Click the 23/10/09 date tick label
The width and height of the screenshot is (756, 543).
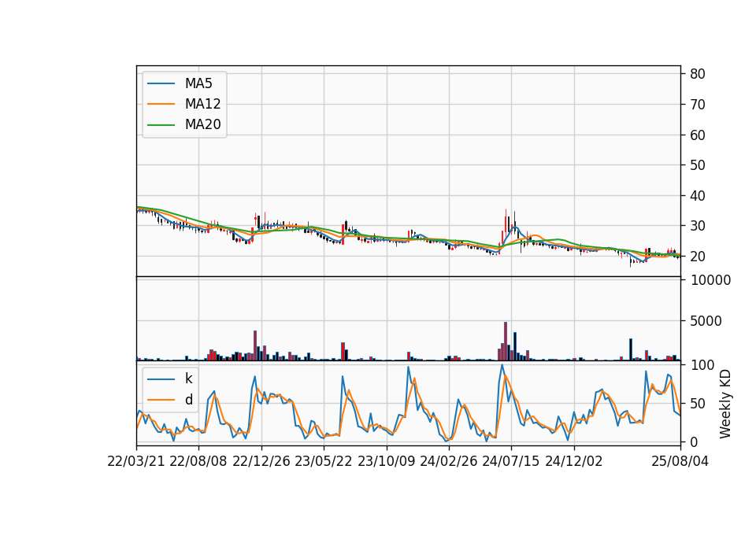point(386,461)
